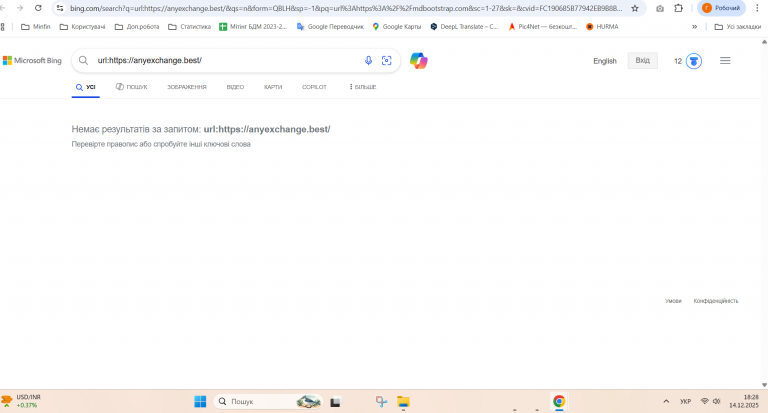Switch to the КАРТИ tab
This screenshot has height=413, width=768.
(x=273, y=87)
